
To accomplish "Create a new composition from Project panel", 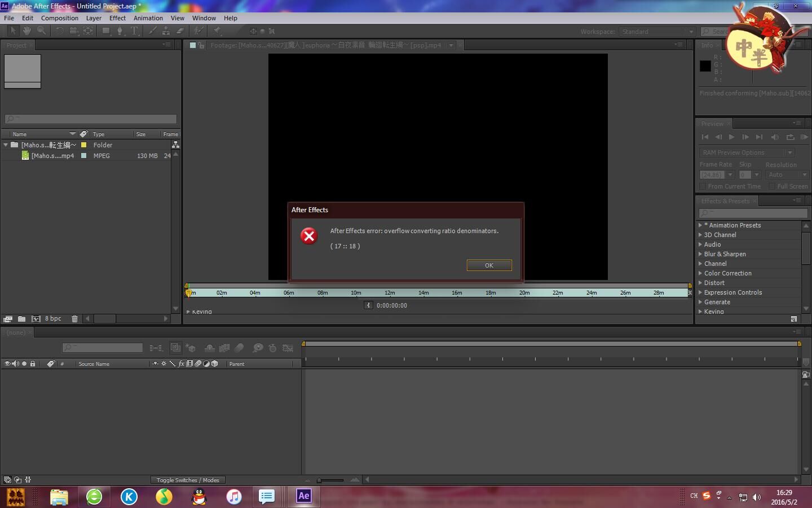I will click(36, 318).
